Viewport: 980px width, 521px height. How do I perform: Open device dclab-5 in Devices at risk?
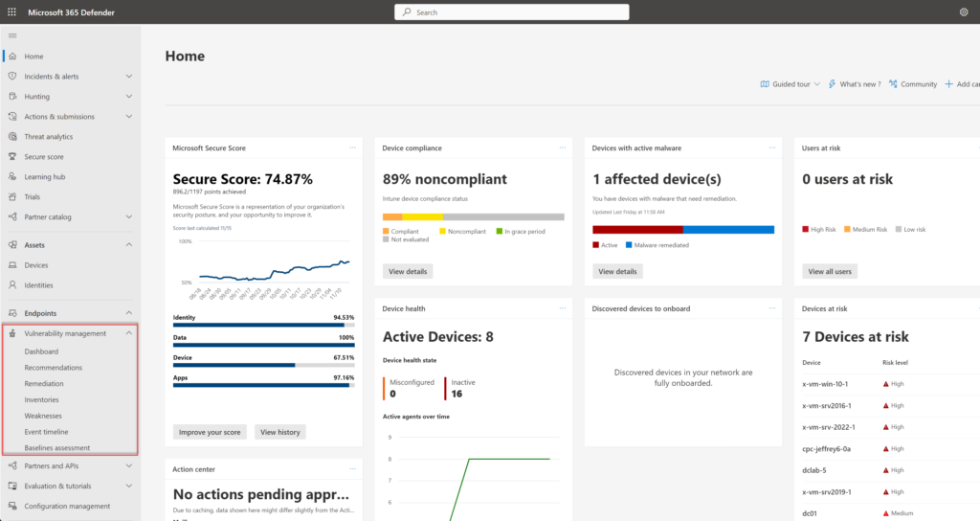click(813, 470)
